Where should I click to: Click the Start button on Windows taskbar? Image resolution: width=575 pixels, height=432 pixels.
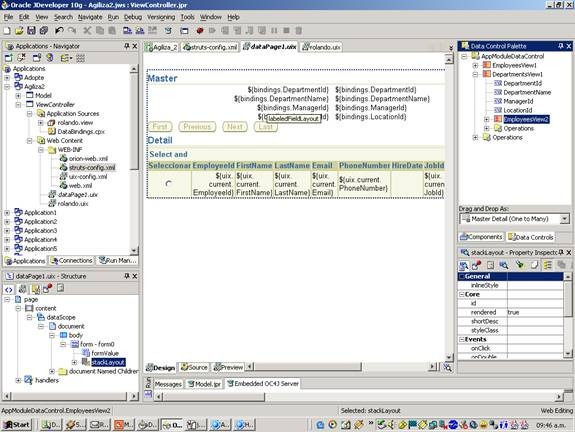17,425
